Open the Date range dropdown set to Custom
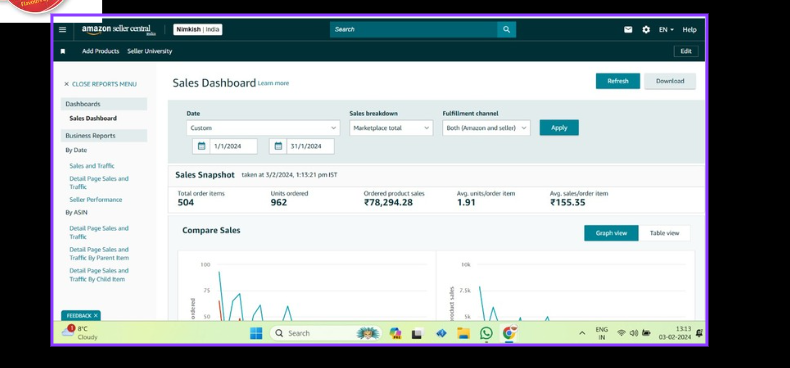The width and height of the screenshot is (790, 368). pyautogui.click(x=263, y=128)
